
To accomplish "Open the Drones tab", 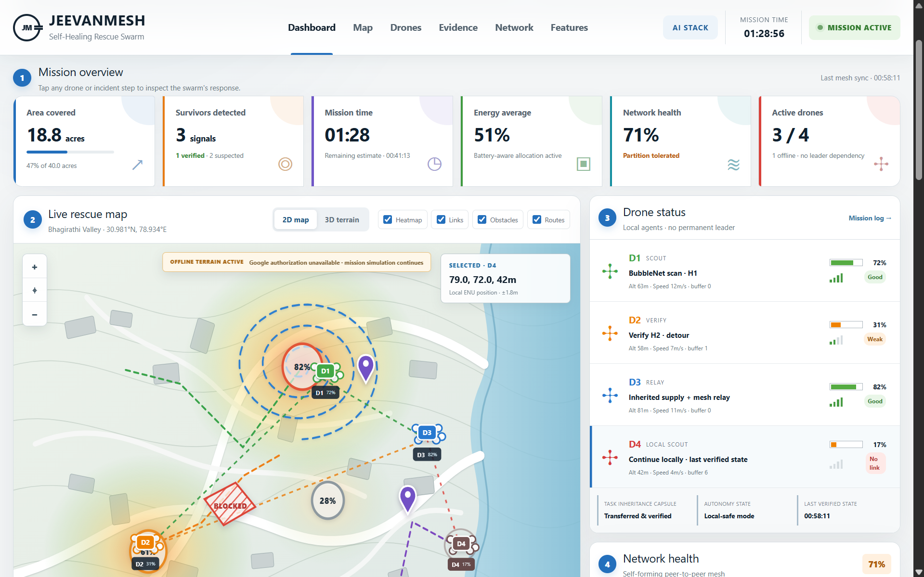I will coord(405,27).
